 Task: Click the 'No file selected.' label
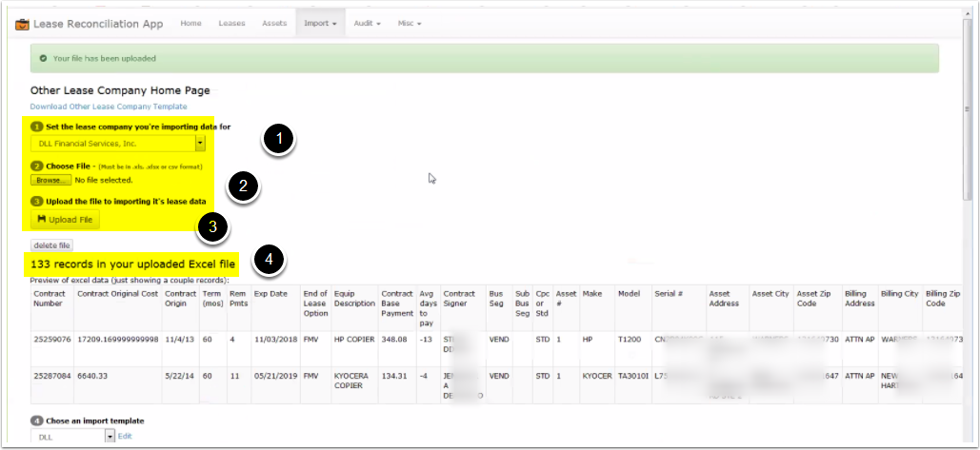pos(104,181)
